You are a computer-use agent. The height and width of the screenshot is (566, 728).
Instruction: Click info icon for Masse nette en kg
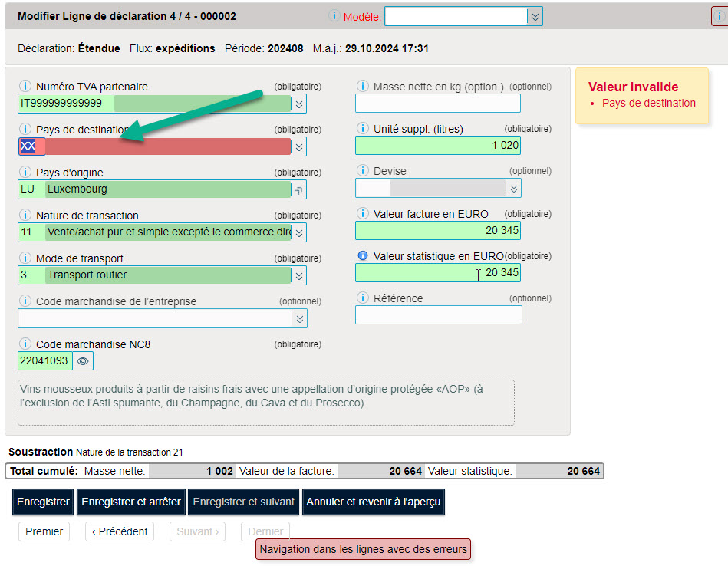363,86
